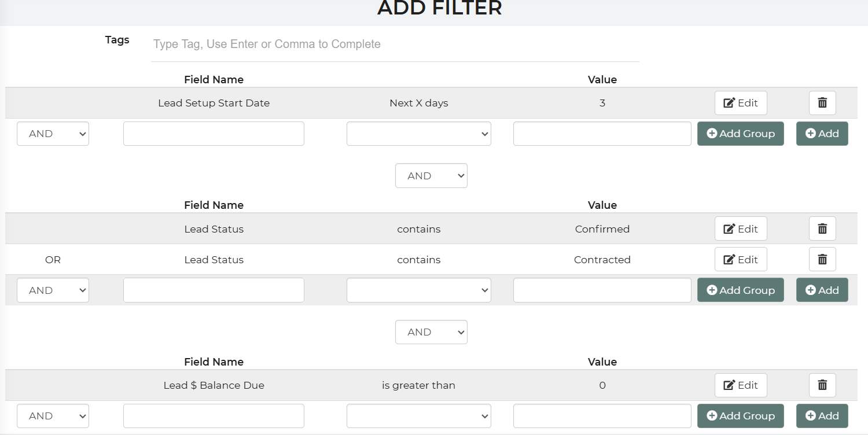The width and height of the screenshot is (868, 435).
Task: Click Add button below the Contracted row
Action: pyautogui.click(x=822, y=290)
